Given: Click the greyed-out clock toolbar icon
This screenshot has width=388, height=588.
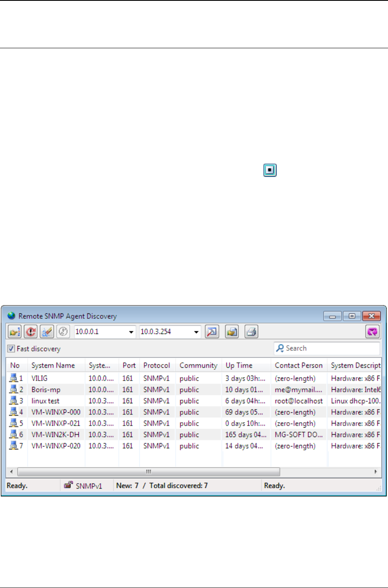Looking at the screenshot, I should point(63,332).
